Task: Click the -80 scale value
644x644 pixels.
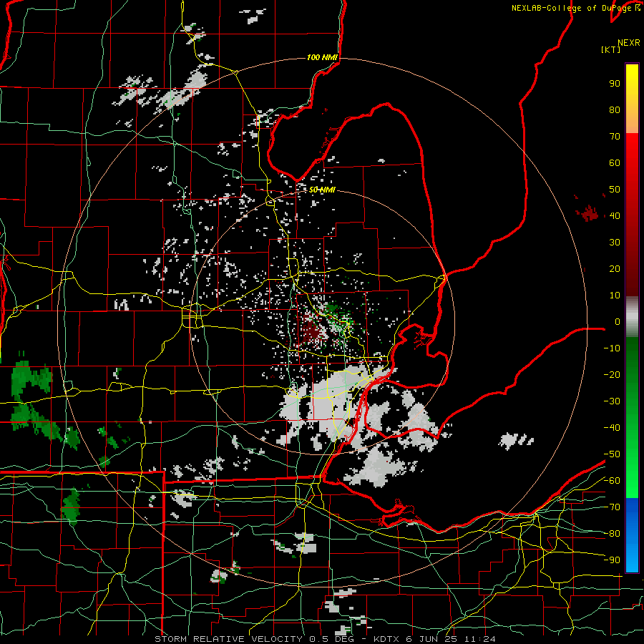Action: coord(612,534)
